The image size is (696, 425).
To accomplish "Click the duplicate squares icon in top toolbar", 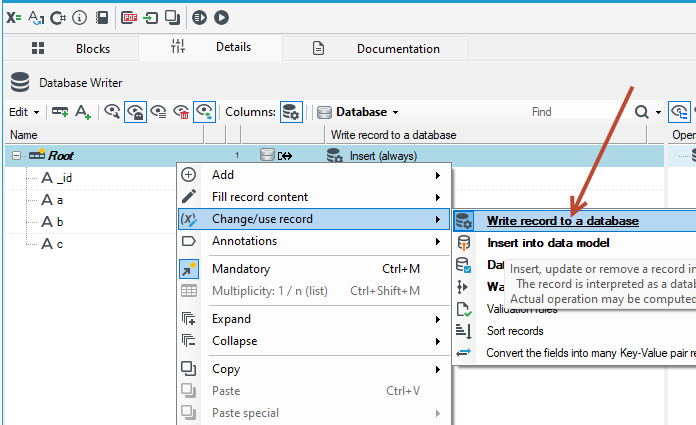I will (x=172, y=18).
